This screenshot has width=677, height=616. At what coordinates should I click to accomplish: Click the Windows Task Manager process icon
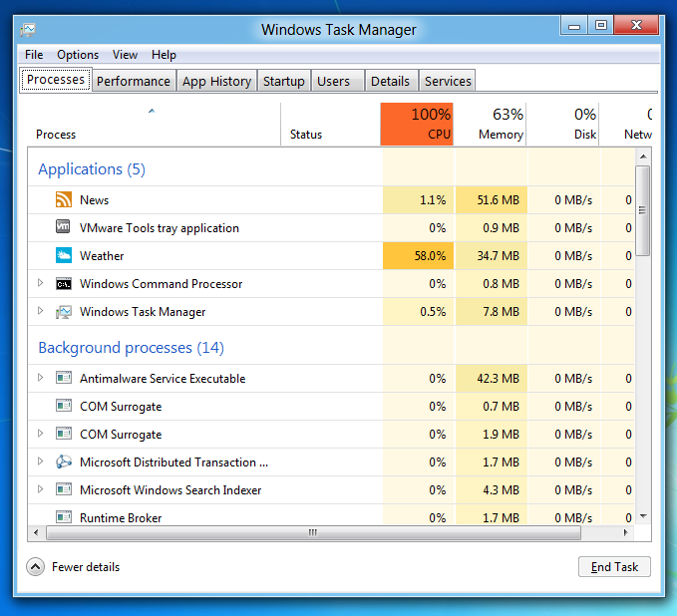[x=64, y=312]
